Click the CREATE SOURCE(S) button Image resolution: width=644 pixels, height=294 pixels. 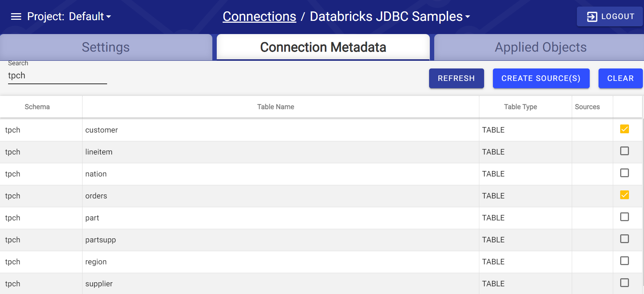click(541, 78)
